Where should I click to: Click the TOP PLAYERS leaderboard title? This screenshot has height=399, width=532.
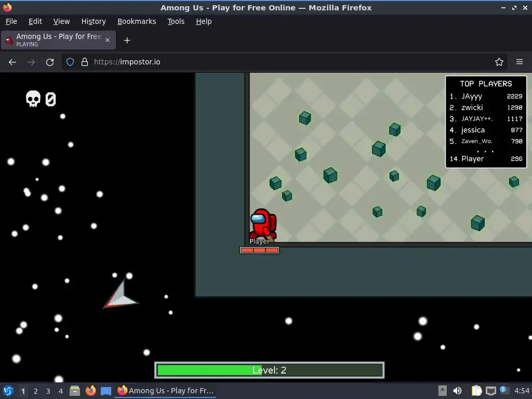[x=486, y=84]
